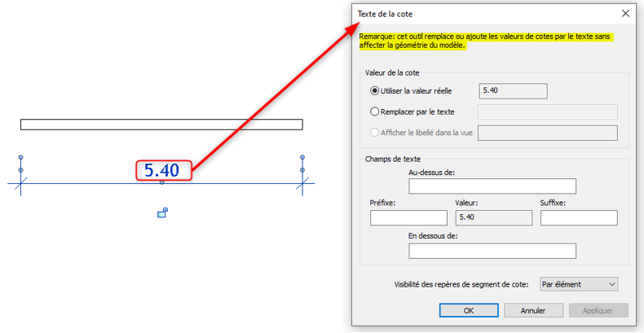
Task: Click the lower grip on the left witness line
Action: pyautogui.click(x=21, y=170)
